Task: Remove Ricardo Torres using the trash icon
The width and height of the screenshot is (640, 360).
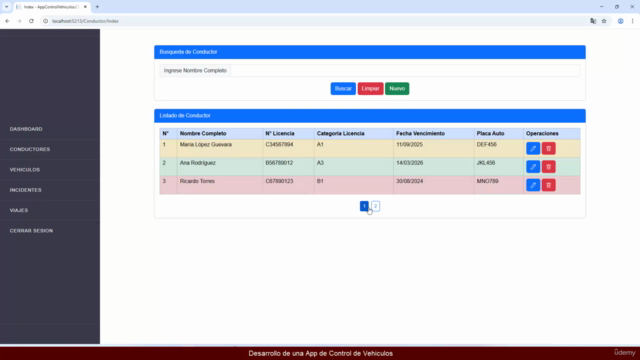Action: tap(549, 185)
